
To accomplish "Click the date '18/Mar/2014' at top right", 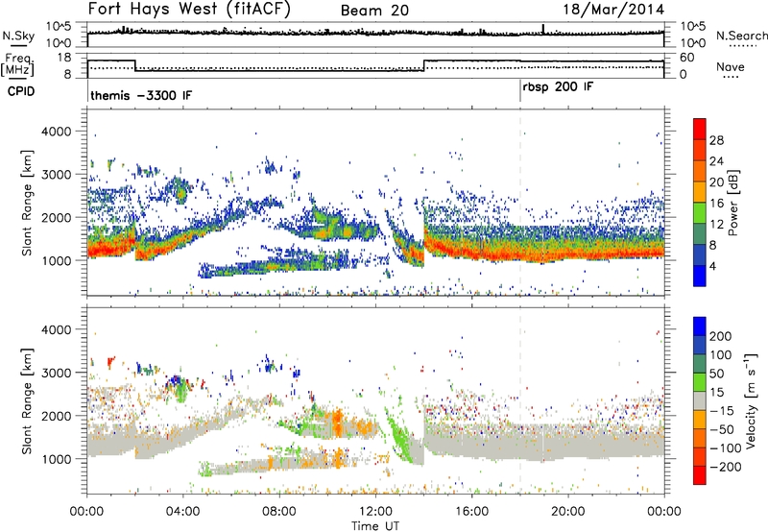I will [x=613, y=10].
